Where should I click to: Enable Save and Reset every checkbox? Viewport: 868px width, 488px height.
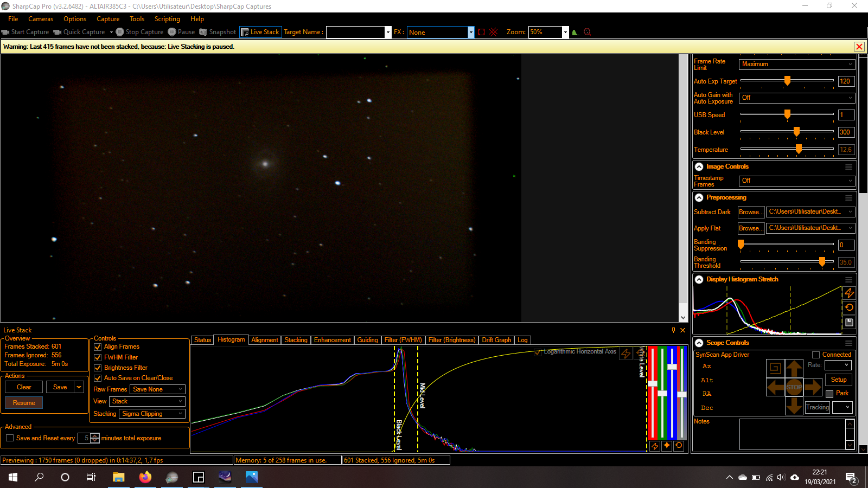pyautogui.click(x=10, y=438)
